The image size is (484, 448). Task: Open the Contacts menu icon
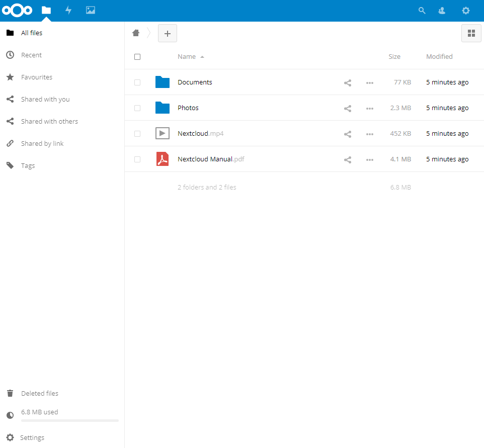coord(442,11)
